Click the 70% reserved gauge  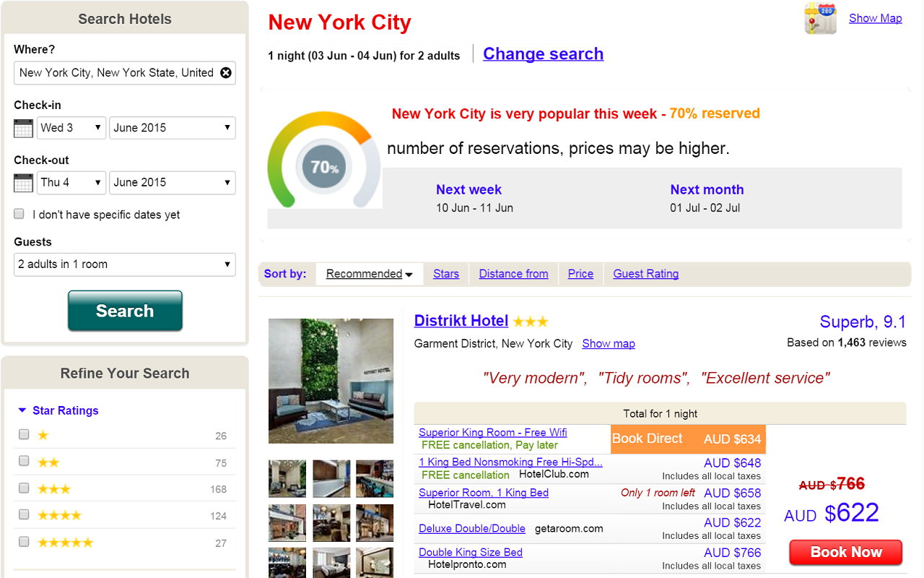[x=324, y=160]
